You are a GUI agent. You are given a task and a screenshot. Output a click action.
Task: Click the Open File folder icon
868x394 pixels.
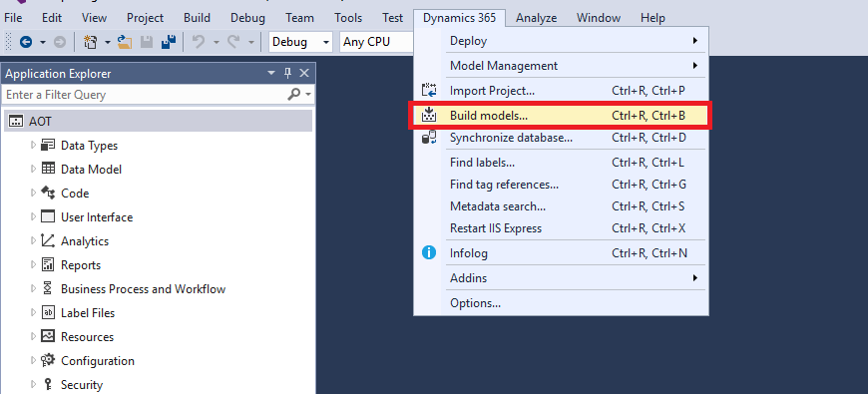click(x=125, y=42)
